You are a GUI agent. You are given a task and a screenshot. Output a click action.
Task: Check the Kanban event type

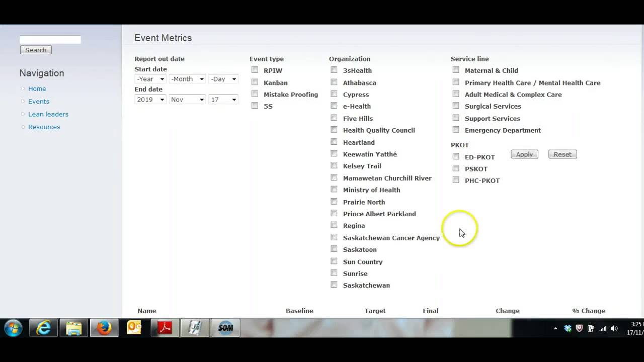pos(255,82)
